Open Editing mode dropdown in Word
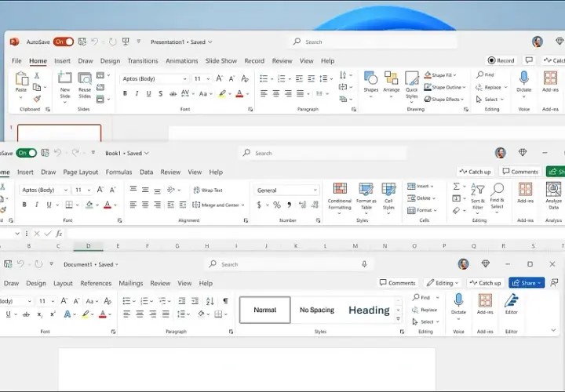565x392 pixels. (442, 283)
